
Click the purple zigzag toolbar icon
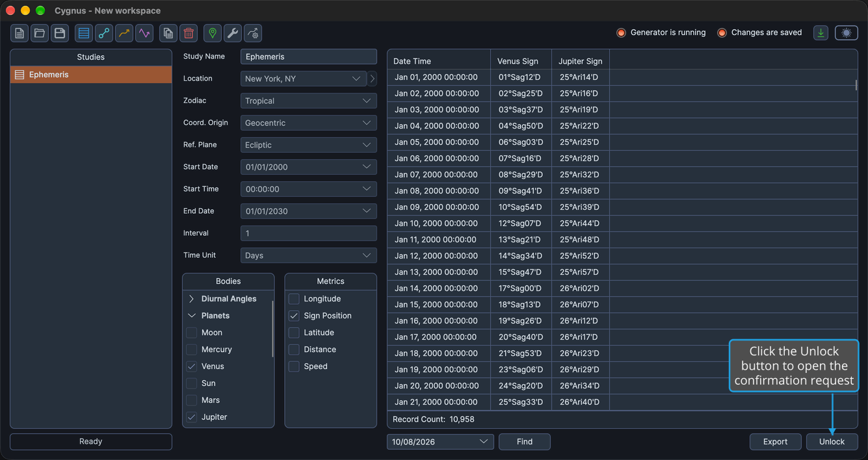pyautogui.click(x=144, y=33)
